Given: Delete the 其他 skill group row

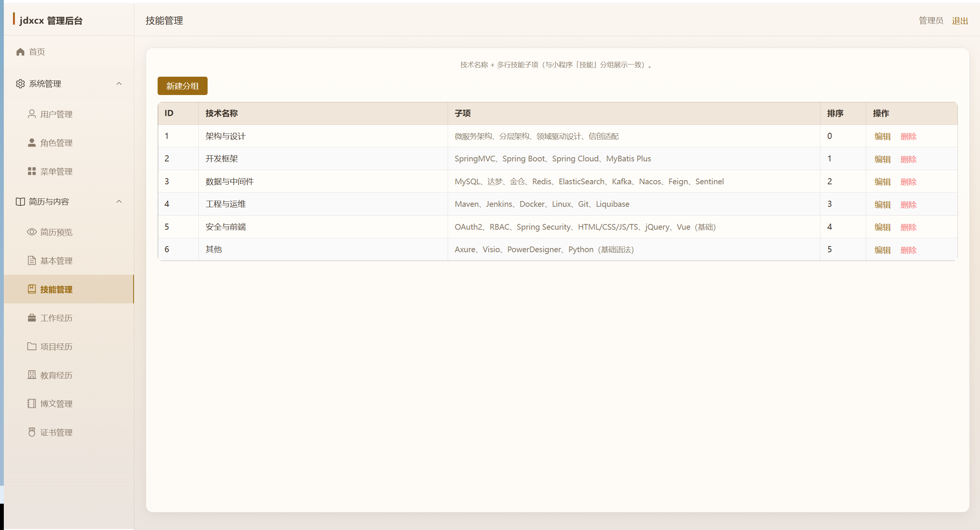Looking at the screenshot, I should pyautogui.click(x=908, y=250).
